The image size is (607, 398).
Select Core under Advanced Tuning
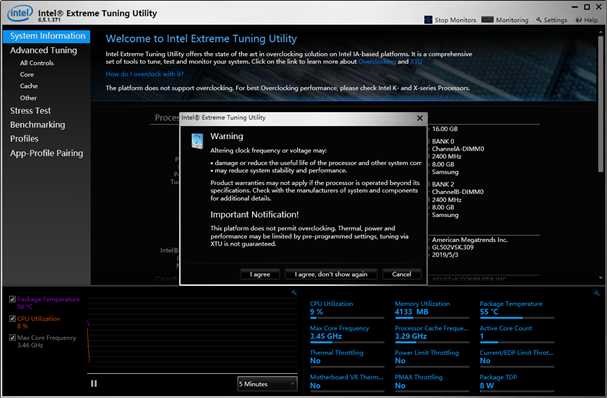27,74
